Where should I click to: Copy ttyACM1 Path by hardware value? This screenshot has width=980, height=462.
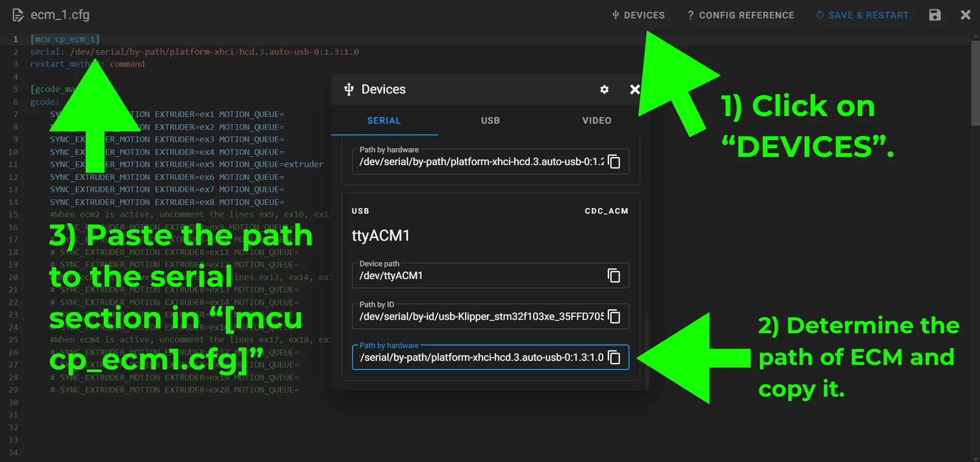(x=614, y=357)
